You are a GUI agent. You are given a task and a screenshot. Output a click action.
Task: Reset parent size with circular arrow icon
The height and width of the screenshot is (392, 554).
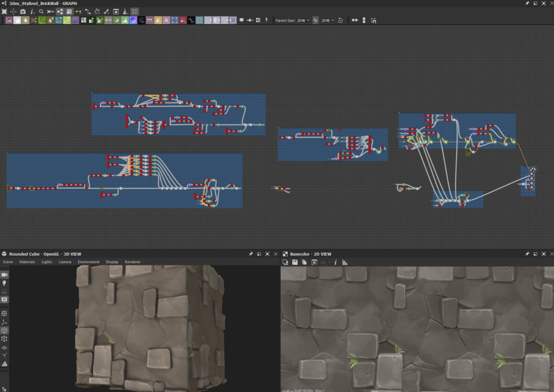(341, 20)
